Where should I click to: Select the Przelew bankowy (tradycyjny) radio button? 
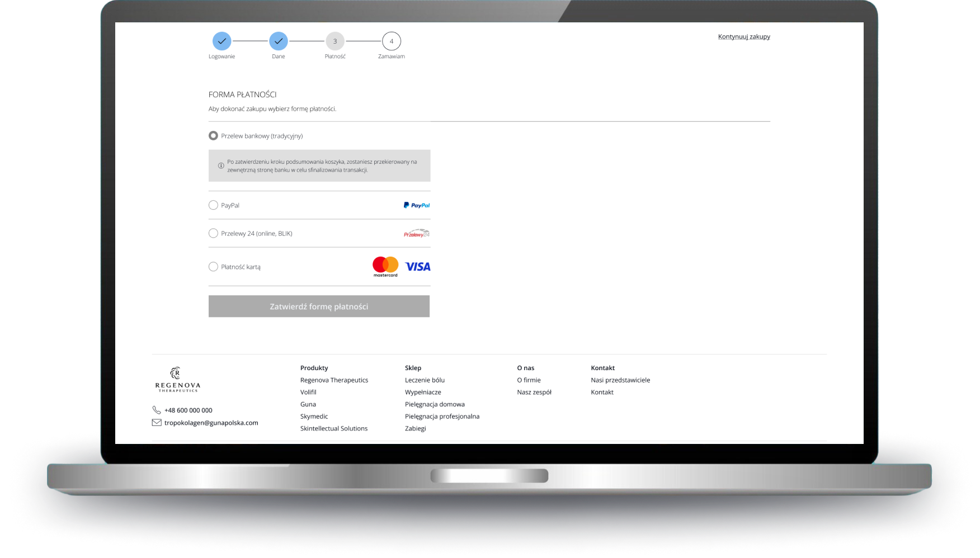pos(213,136)
